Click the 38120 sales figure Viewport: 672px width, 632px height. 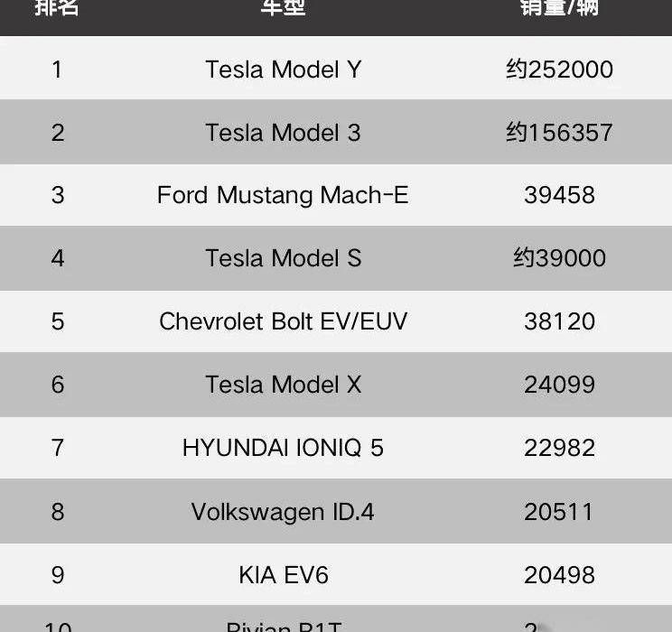point(559,321)
